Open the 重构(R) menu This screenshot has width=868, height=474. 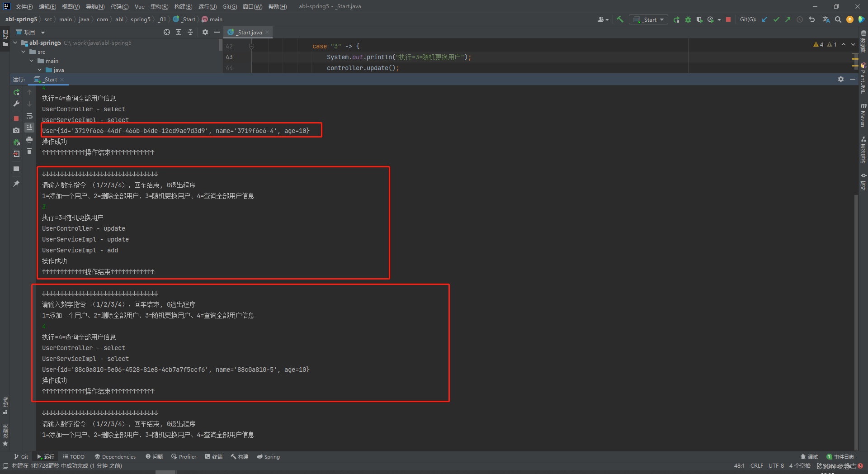[x=159, y=6]
